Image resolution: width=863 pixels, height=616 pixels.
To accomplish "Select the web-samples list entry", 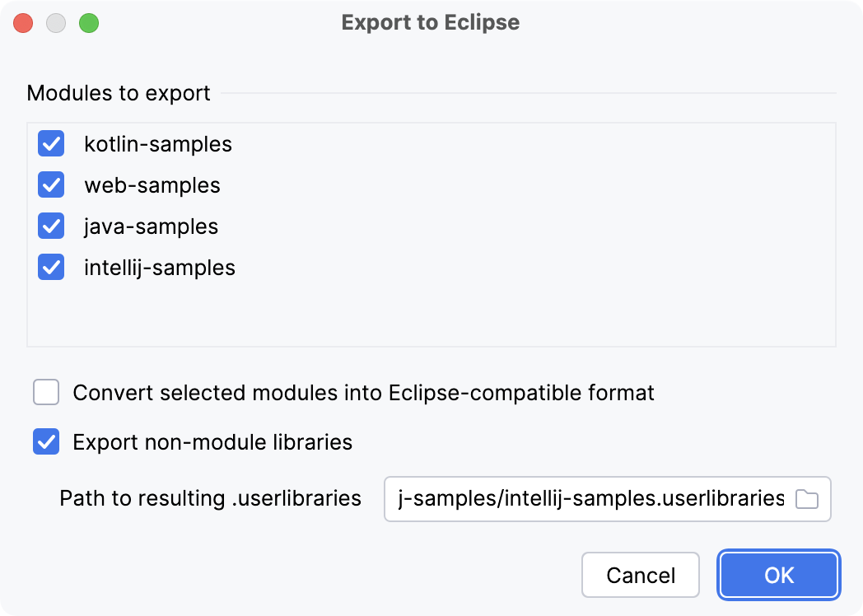I will [152, 185].
